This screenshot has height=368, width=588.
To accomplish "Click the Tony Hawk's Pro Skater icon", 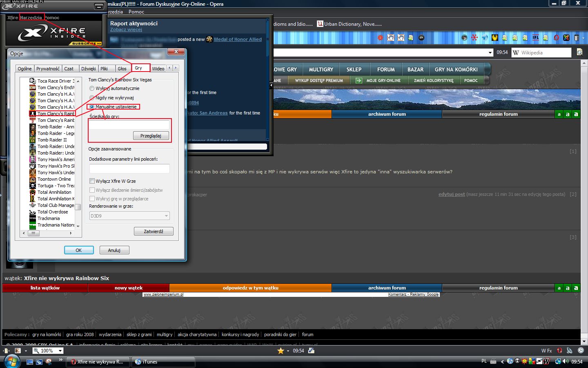I will coord(33,166).
